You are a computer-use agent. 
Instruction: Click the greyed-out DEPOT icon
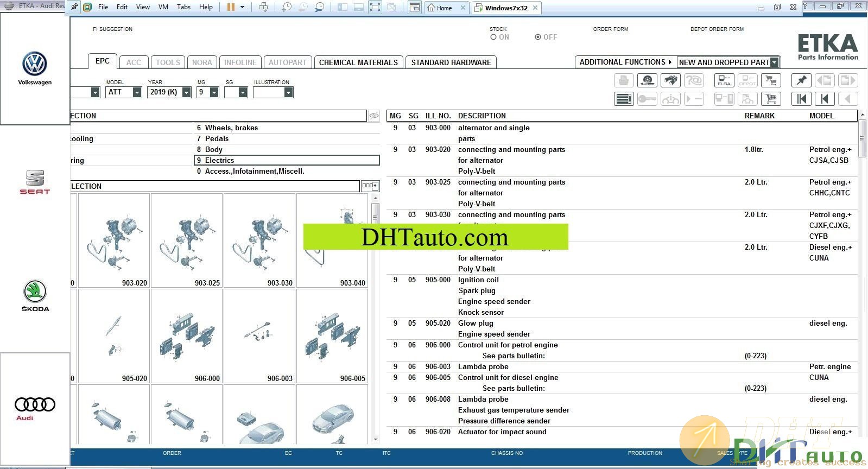(x=747, y=80)
